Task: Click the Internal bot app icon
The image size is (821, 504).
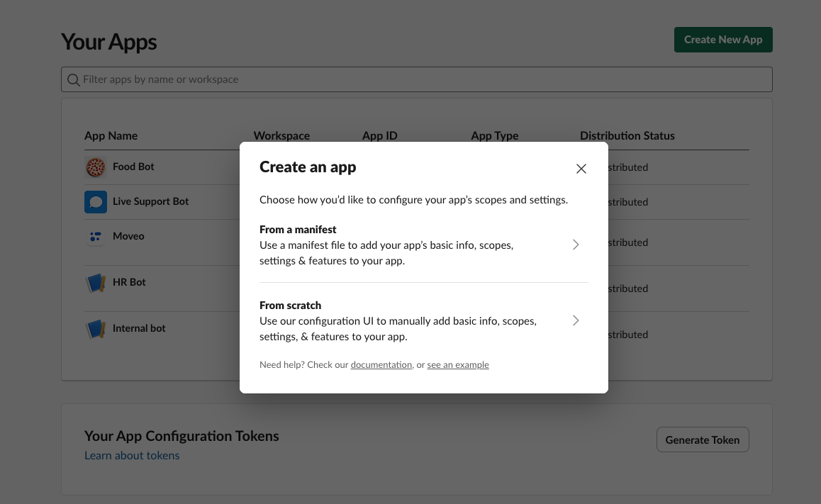Action: pos(96,328)
